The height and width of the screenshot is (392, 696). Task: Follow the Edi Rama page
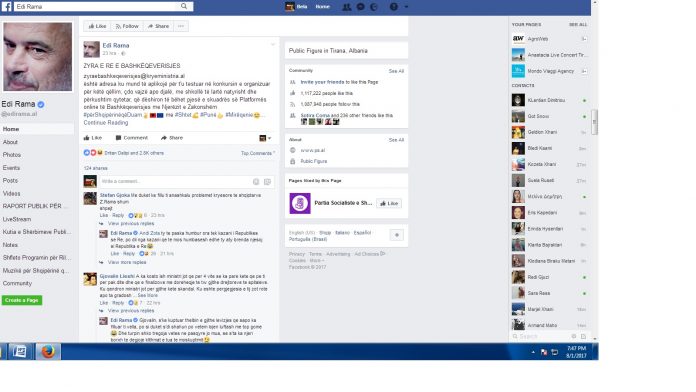(127, 26)
